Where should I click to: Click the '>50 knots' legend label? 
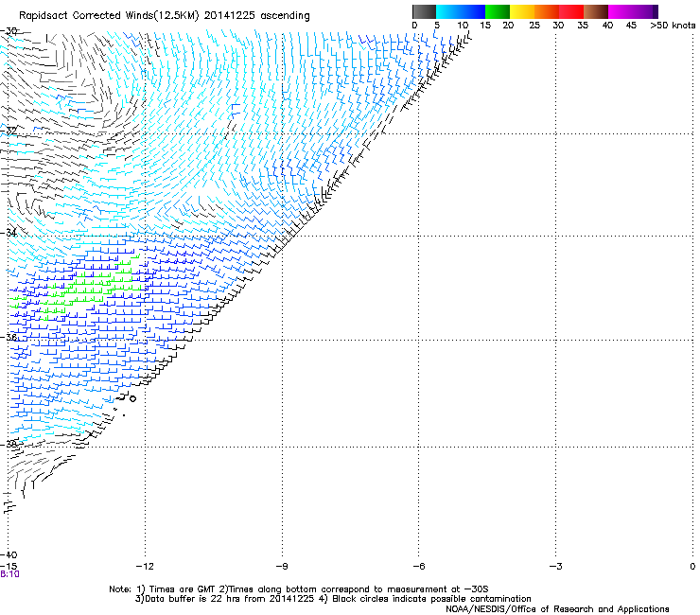(x=673, y=26)
